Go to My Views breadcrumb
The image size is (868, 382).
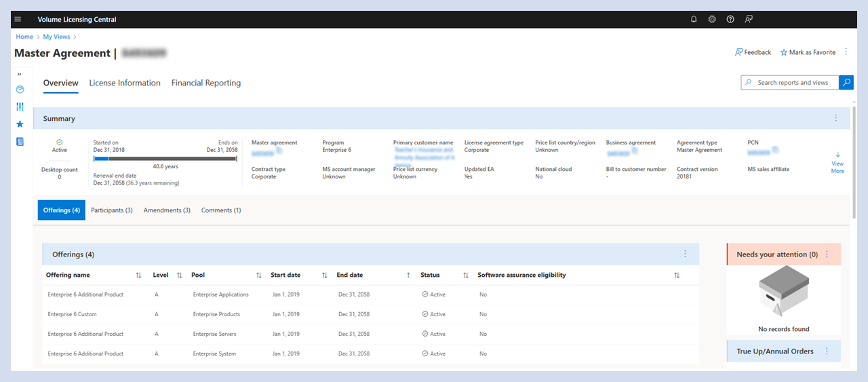click(x=56, y=37)
